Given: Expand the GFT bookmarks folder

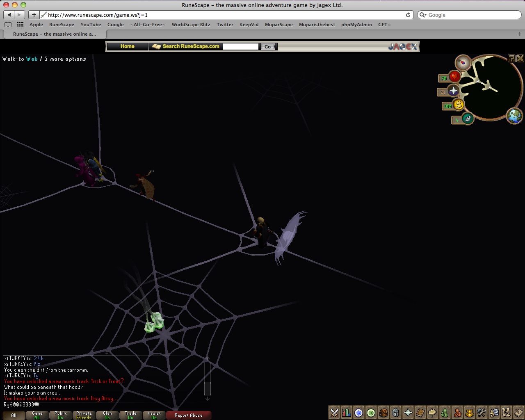Looking at the screenshot, I should click(384, 25).
